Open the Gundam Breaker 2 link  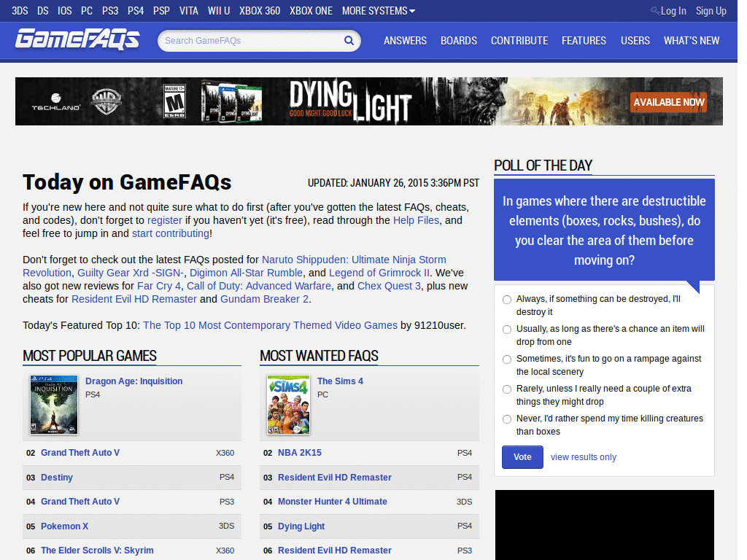(264, 299)
